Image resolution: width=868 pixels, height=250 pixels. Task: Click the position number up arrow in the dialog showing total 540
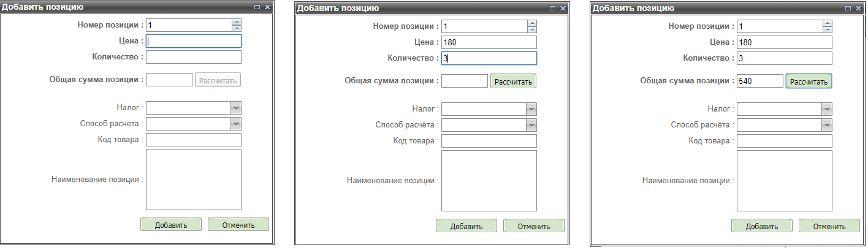pos(828,23)
